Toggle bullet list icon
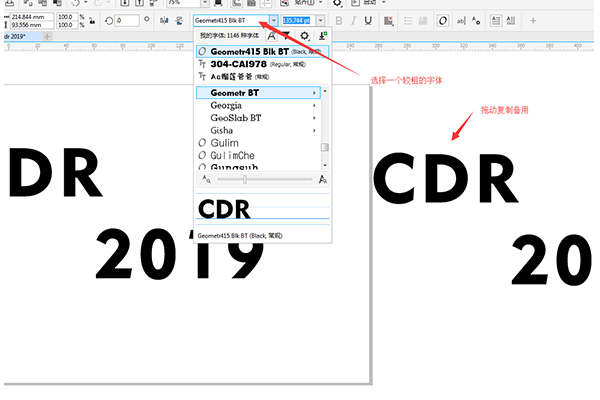The height and width of the screenshot is (400, 600). pyautogui.click(x=408, y=21)
